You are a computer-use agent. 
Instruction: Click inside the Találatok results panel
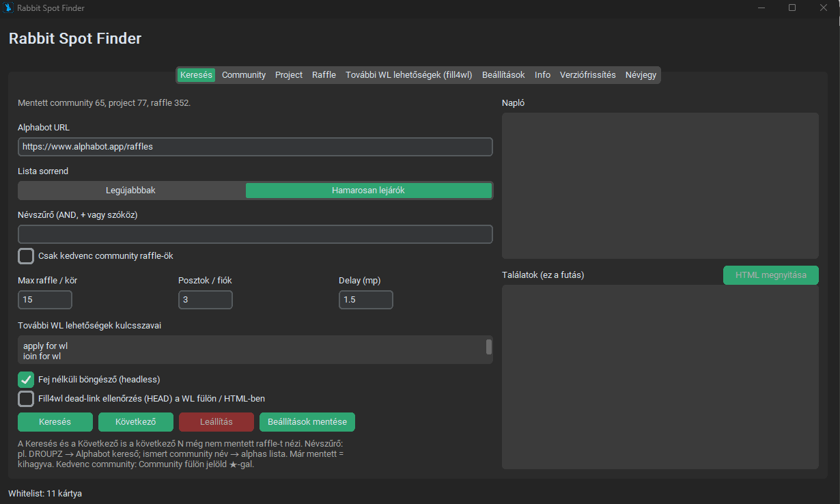click(x=660, y=377)
